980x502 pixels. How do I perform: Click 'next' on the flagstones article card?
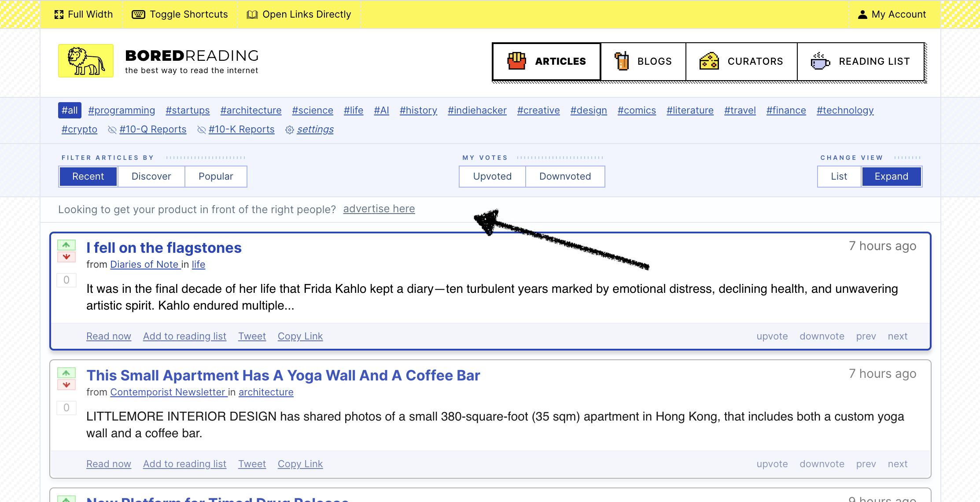[x=898, y=336]
